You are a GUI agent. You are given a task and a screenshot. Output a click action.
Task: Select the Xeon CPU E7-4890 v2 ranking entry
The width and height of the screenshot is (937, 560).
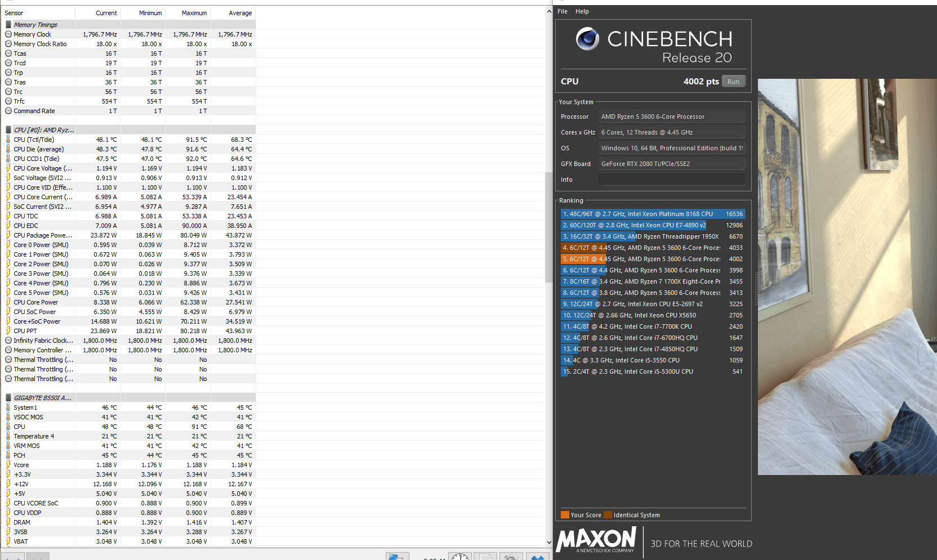coord(653,225)
